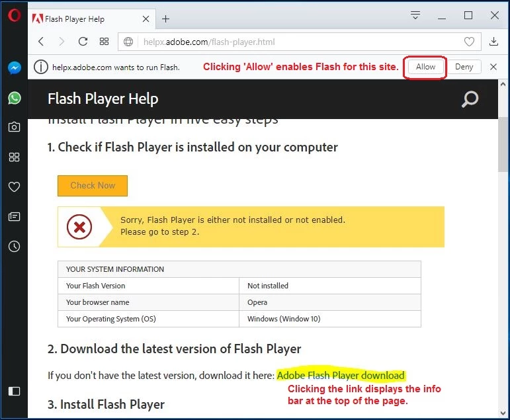Open Personal News in the sidebar
The height and width of the screenshot is (420, 510).
pos(14,217)
